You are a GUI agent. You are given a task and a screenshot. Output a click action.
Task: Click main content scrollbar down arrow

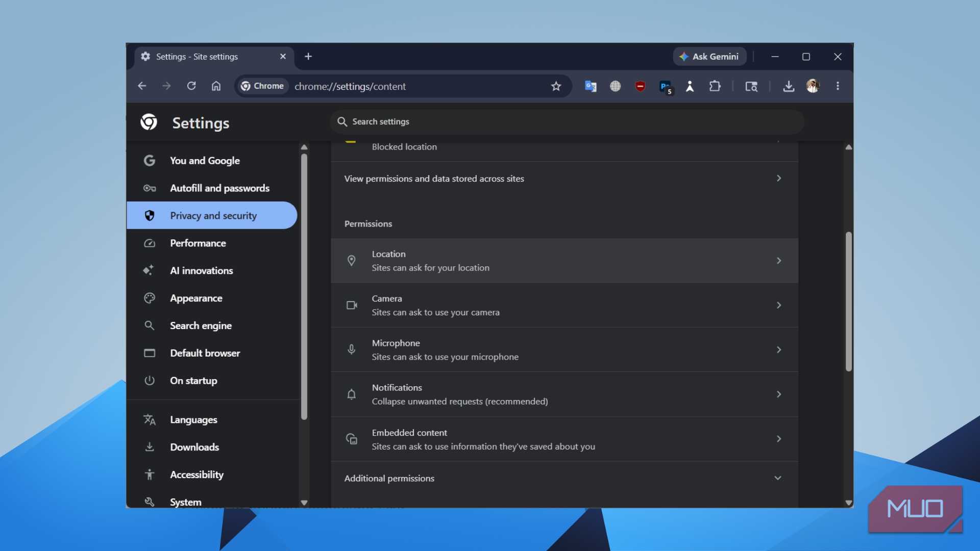pyautogui.click(x=848, y=503)
